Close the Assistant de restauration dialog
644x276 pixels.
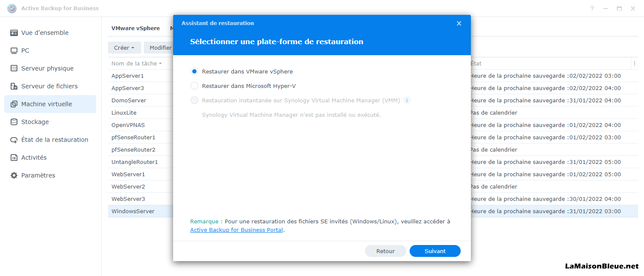click(x=459, y=23)
